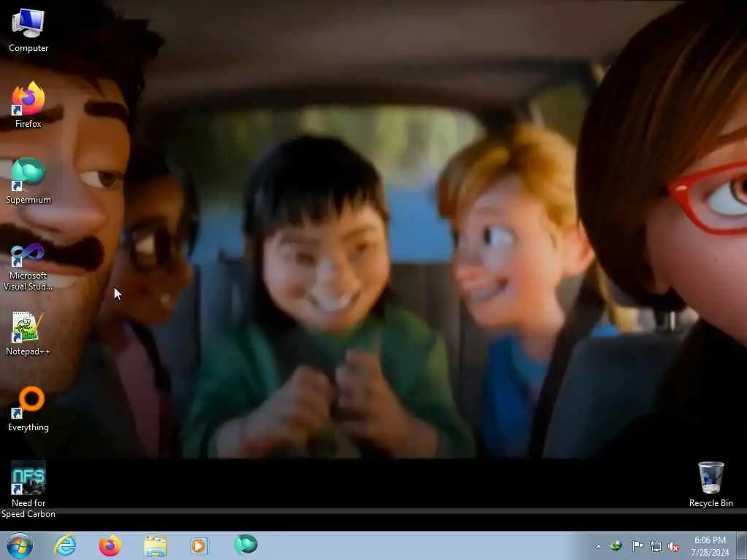Launch Supermium from the taskbar
747x560 pixels.
tap(246, 545)
